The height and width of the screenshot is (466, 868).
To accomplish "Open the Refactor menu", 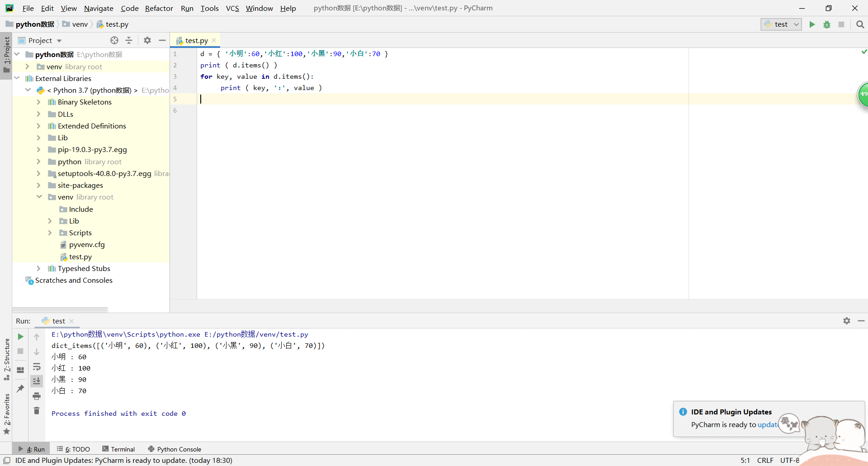I will (159, 8).
